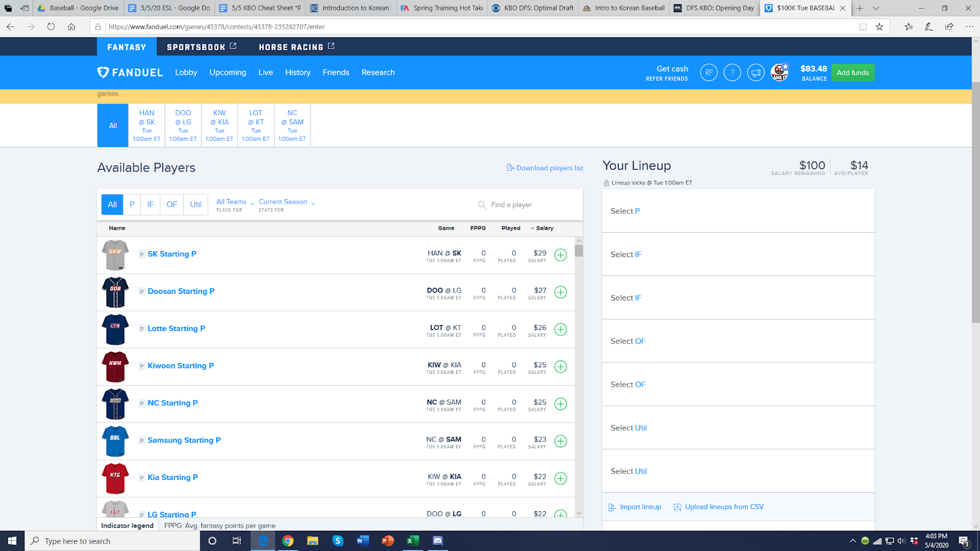Open SK Starting P player details
The height and width of the screenshot is (551, 980).
click(x=172, y=254)
